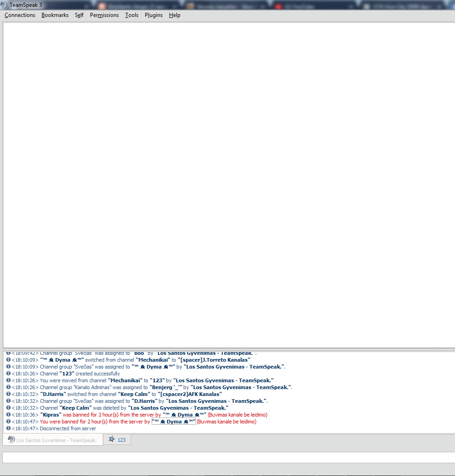The height and width of the screenshot is (476, 455).
Task: Click "Keep Calm" in the channel deleted line
Action: pyautogui.click(x=75, y=408)
